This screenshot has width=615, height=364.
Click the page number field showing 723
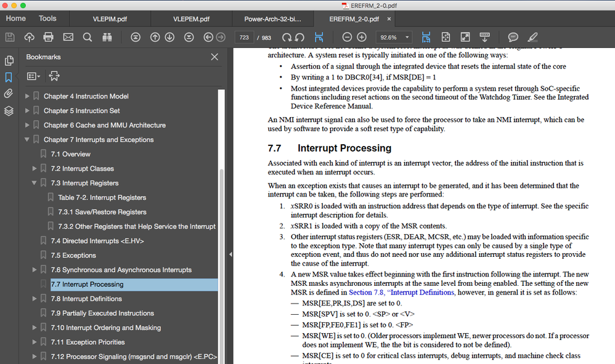coord(244,37)
